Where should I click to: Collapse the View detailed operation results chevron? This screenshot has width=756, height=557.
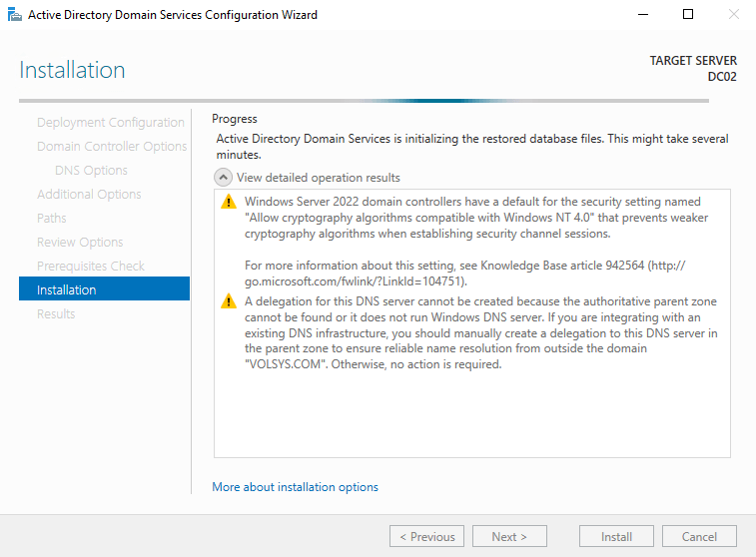[224, 178]
